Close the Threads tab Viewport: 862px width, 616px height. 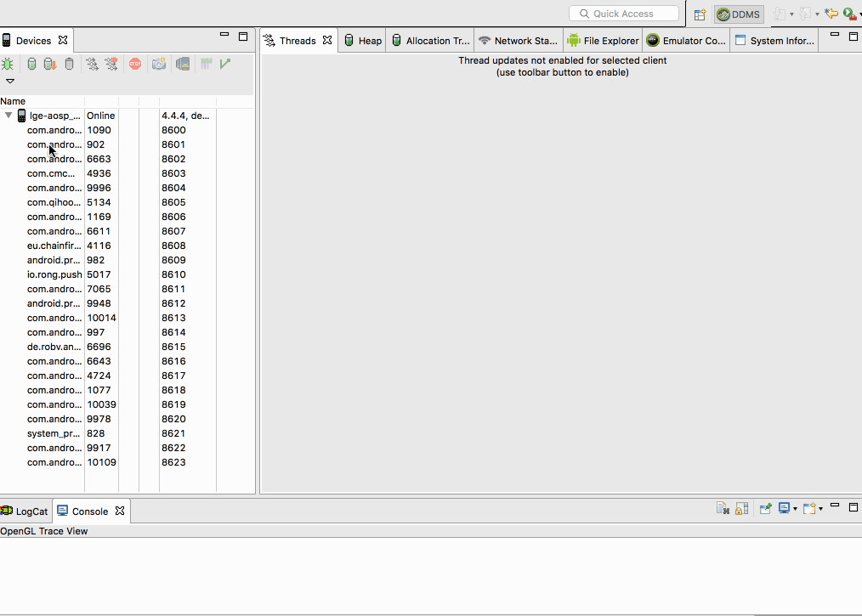[x=327, y=40]
